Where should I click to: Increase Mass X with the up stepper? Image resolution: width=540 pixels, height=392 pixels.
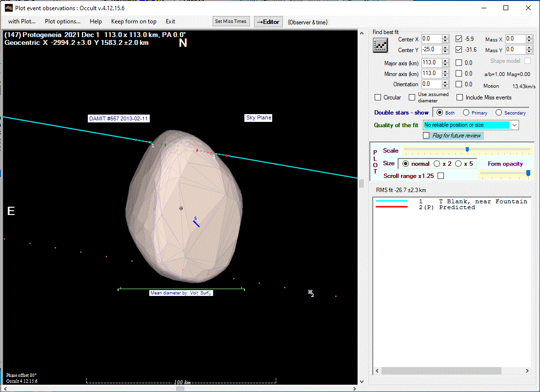pyautogui.click(x=529, y=37)
